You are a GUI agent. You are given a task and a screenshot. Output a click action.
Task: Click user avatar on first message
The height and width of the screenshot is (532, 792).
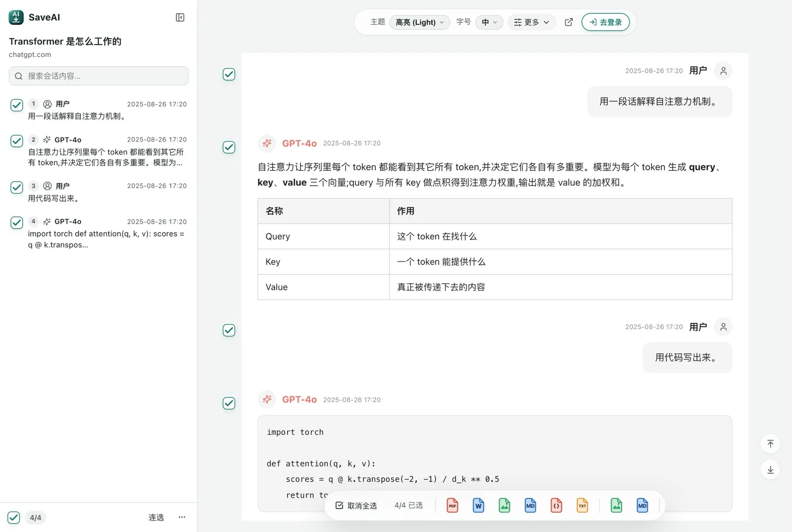(723, 71)
